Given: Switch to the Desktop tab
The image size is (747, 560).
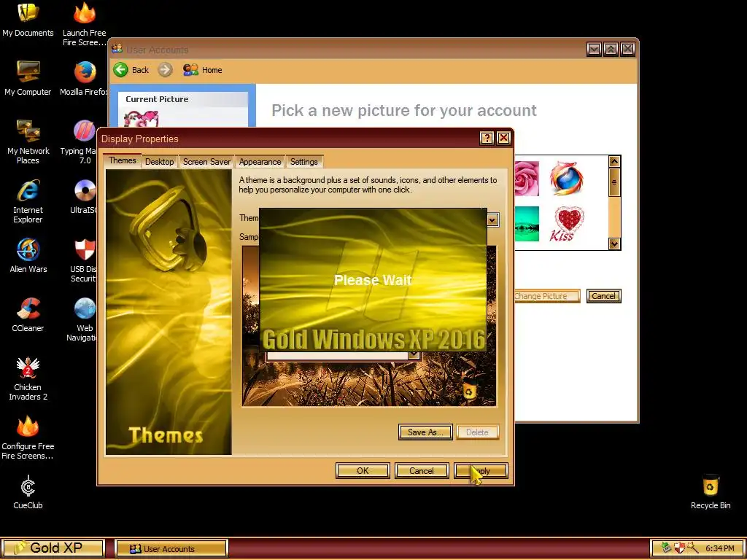Looking at the screenshot, I should 160,162.
